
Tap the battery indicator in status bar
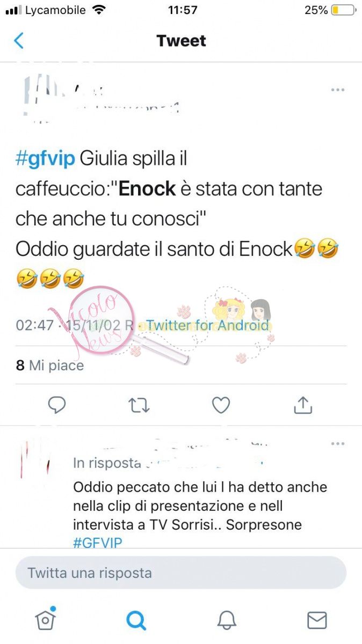click(343, 10)
